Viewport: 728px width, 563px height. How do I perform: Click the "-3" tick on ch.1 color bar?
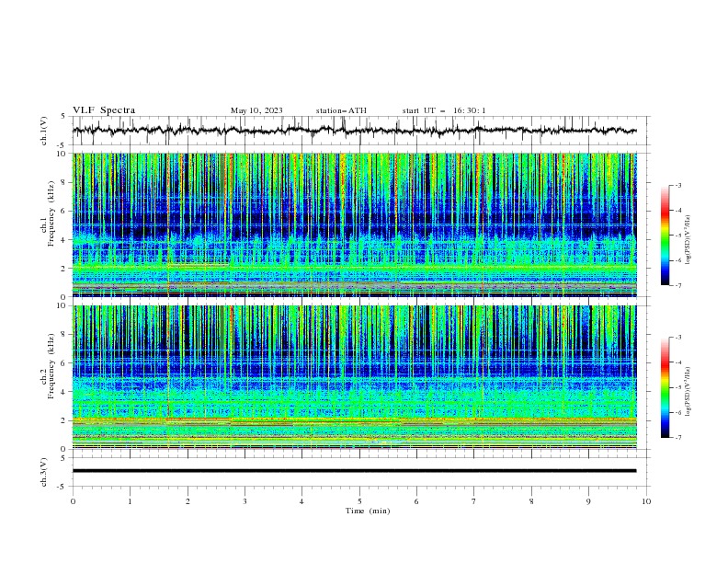click(678, 185)
